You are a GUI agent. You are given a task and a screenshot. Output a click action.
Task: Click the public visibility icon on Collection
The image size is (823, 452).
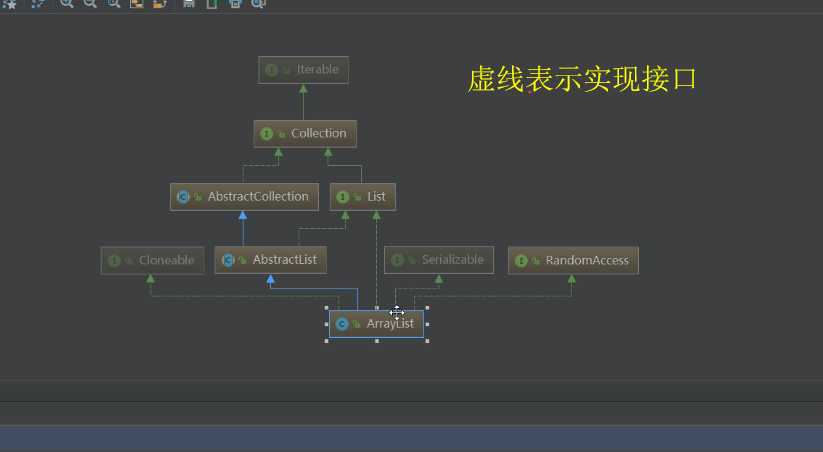[281, 134]
